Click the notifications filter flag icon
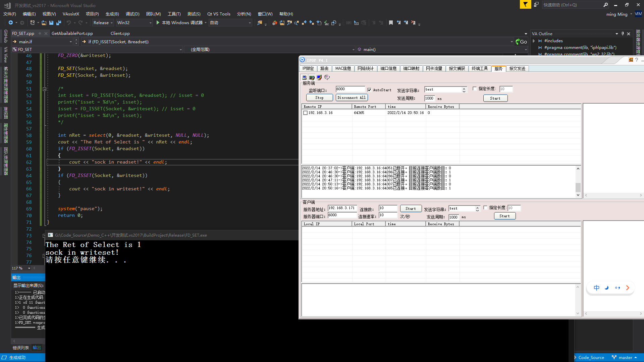644x362 pixels. [x=525, y=5]
